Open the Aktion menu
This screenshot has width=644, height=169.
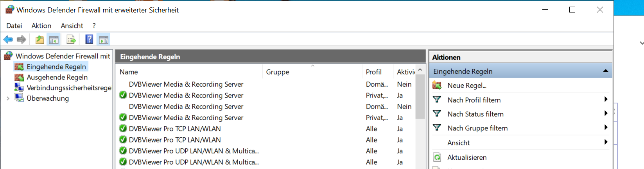[x=41, y=26]
